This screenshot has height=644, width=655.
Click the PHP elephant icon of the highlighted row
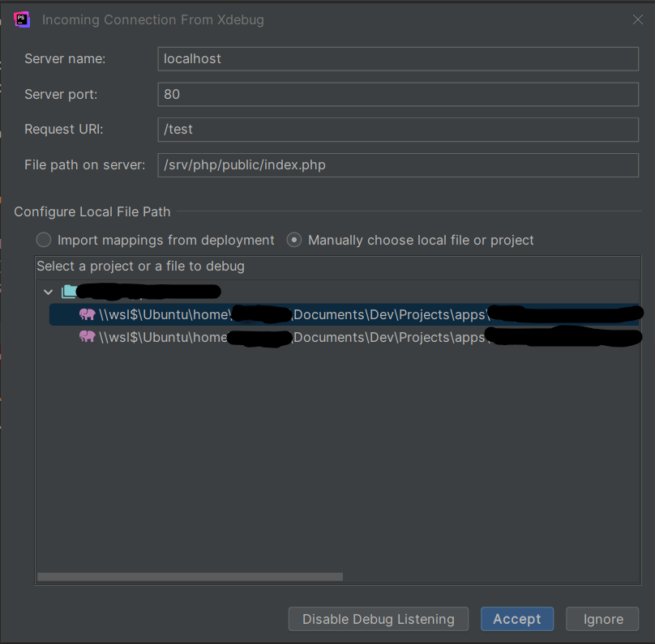pos(88,314)
